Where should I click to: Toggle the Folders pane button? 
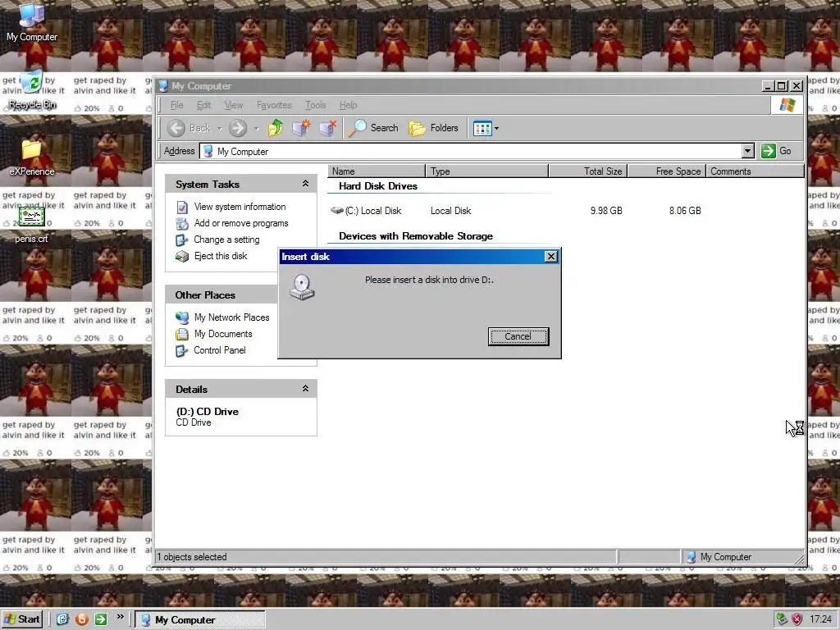pos(433,128)
